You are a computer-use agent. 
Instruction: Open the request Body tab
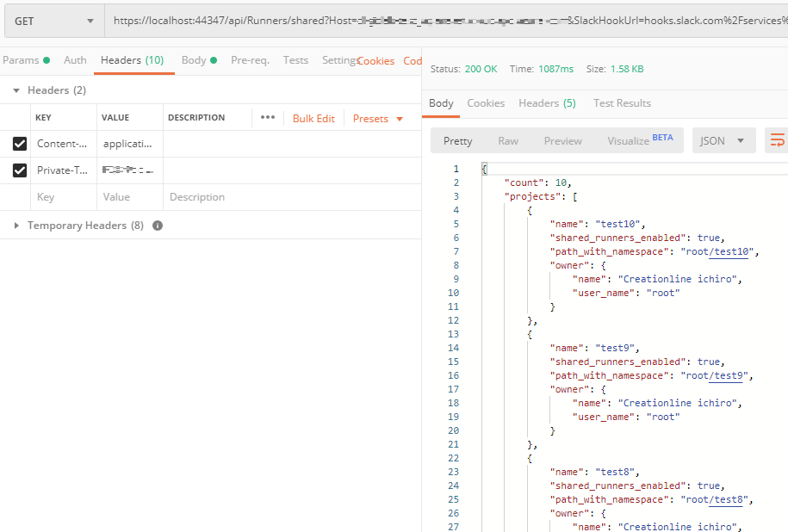pos(199,60)
